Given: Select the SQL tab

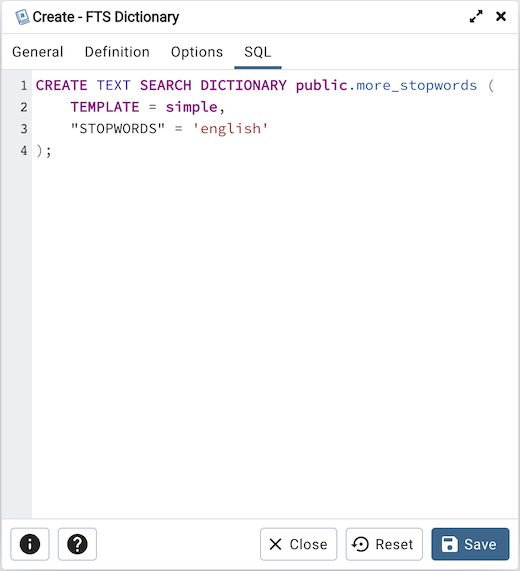Looking at the screenshot, I should (258, 52).
